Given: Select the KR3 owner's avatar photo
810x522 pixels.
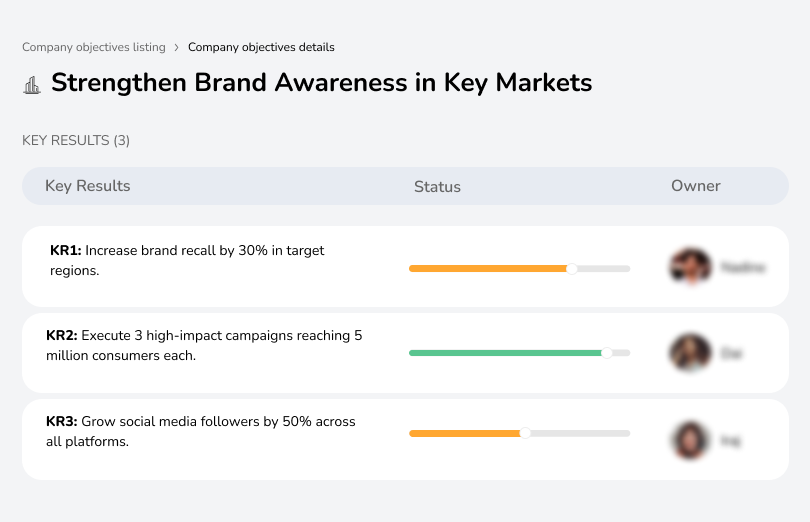Looking at the screenshot, I should [690, 440].
